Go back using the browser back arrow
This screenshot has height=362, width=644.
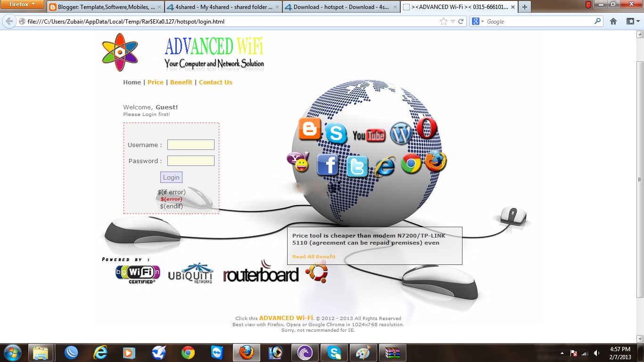tap(9, 21)
